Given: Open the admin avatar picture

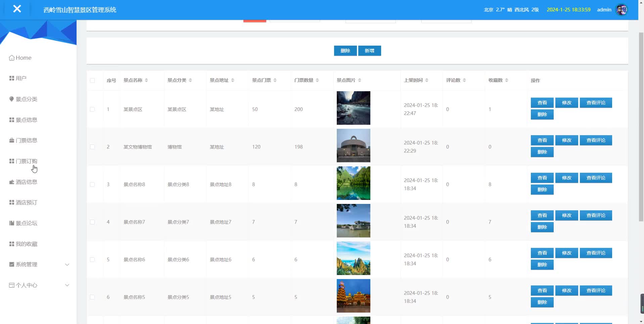Looking at the screenshot, I should (x=622, y=10).
